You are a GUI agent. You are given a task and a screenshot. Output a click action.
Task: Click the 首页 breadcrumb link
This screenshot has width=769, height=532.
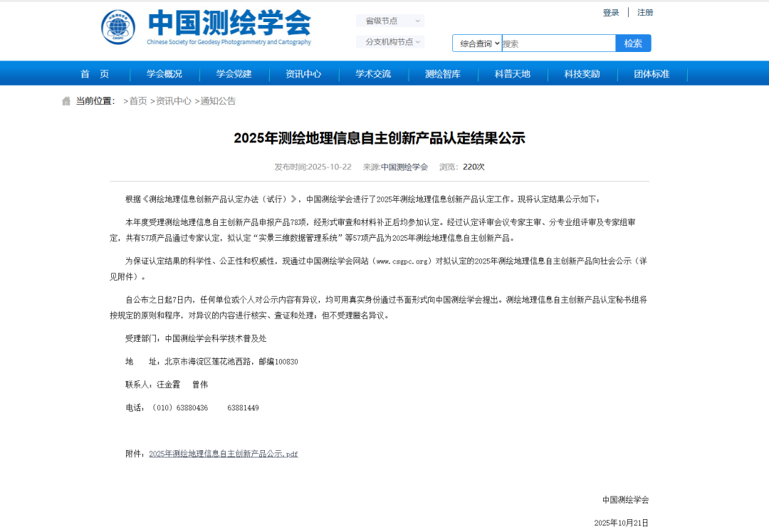(x=138, y=101)
